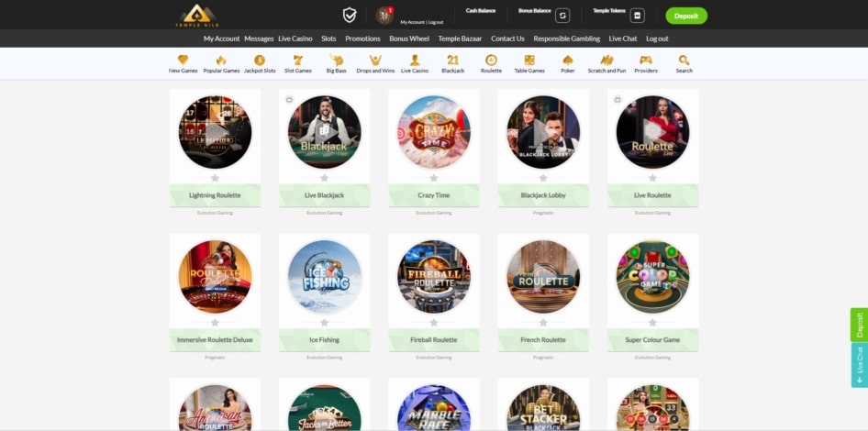868x431 pixels.
Task: Open the Roulette category icon
Action: (491, 61)
